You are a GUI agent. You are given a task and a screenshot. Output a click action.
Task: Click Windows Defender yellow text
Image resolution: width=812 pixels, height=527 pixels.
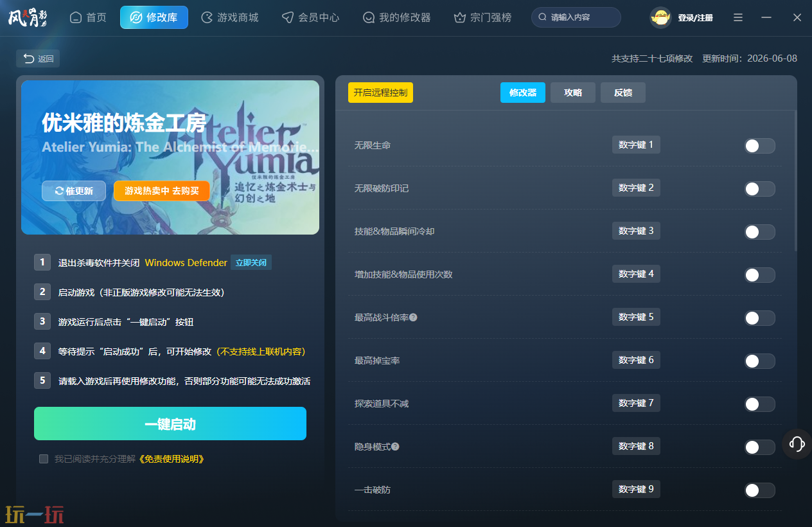point(186,263)
